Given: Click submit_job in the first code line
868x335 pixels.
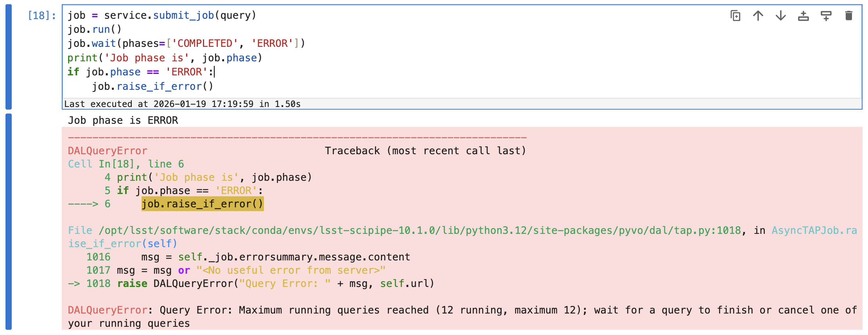Looking at the screenshot, I should 183,15.
